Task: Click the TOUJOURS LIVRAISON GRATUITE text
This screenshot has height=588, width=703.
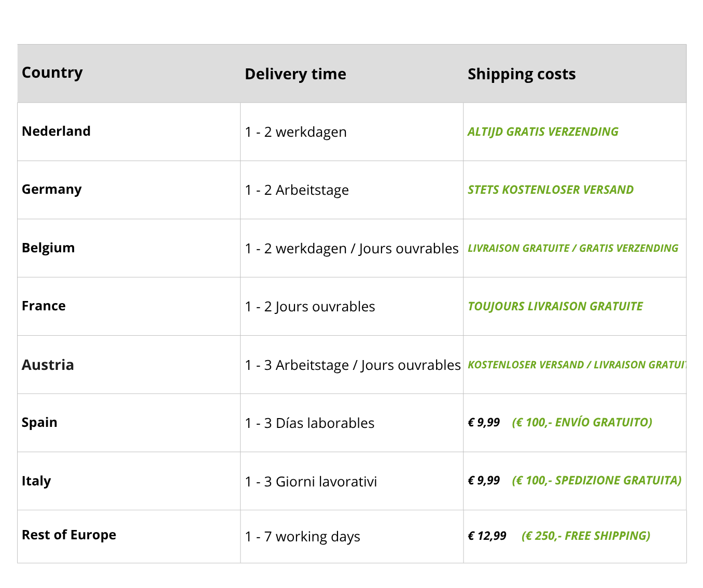Action: click(x=555, y=306)
